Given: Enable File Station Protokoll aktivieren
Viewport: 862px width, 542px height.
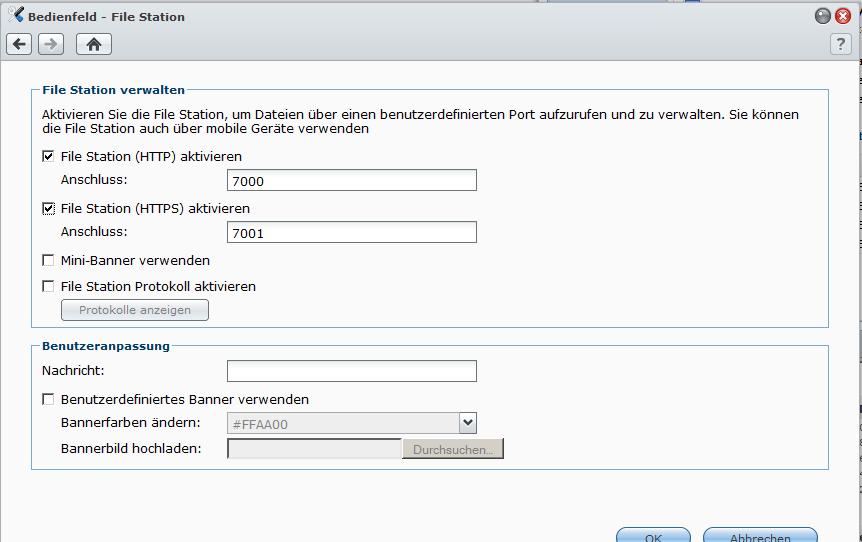Looking at the screenshot, I should (48, 286).
